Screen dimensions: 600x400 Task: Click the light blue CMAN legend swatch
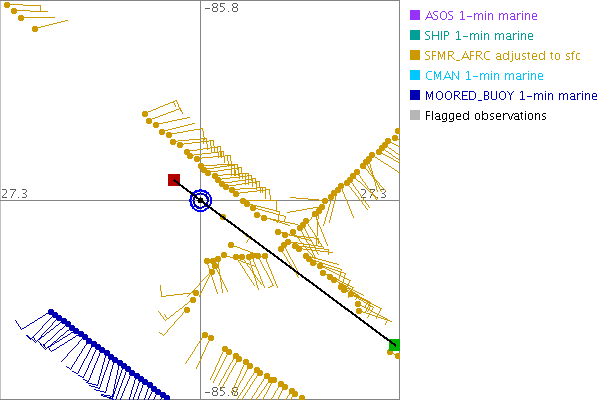[415, 76]
